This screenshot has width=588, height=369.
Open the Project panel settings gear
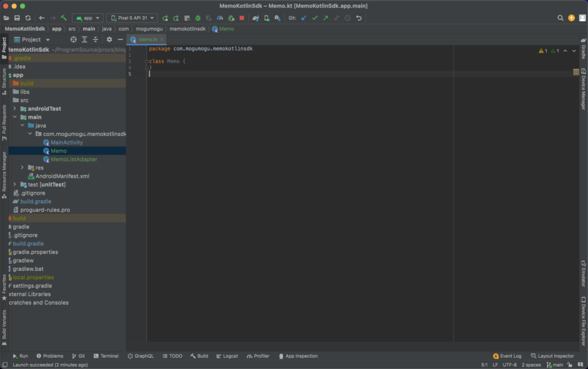tap(109, 39)
